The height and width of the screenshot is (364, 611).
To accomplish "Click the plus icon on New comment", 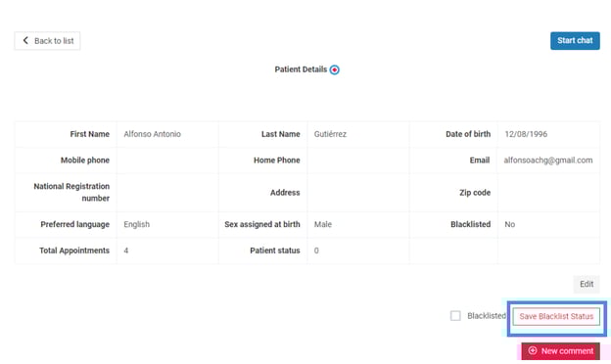I will (533, 350).
